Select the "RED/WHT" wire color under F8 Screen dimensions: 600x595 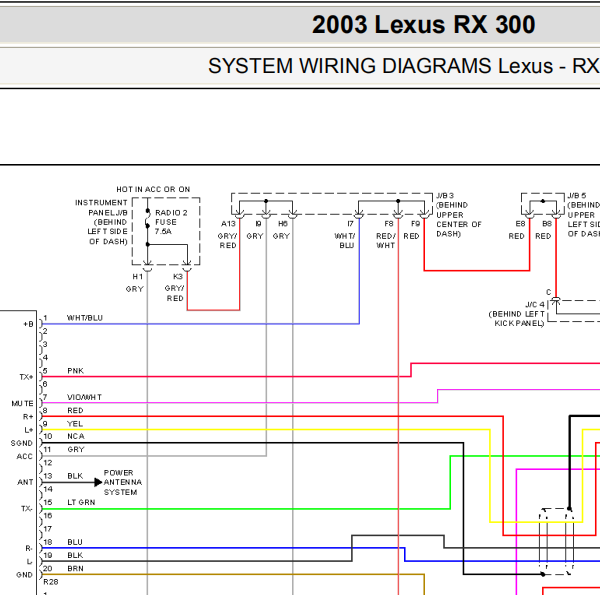385,241
